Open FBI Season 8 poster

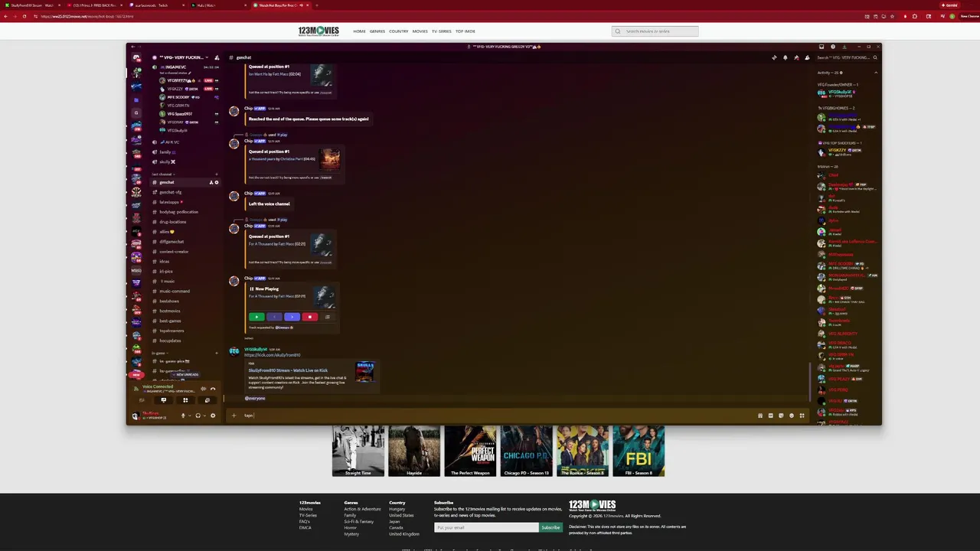click(x=639, y=452)
